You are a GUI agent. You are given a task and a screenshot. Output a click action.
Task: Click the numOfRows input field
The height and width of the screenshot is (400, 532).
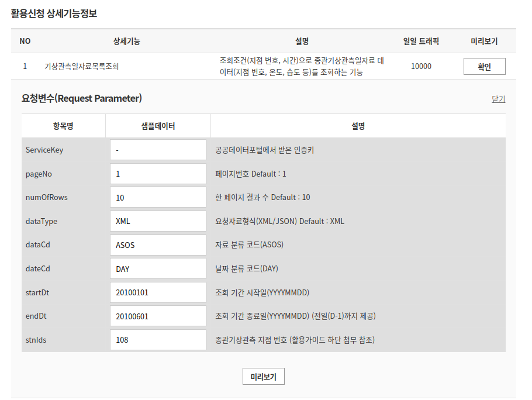(158, 197)
